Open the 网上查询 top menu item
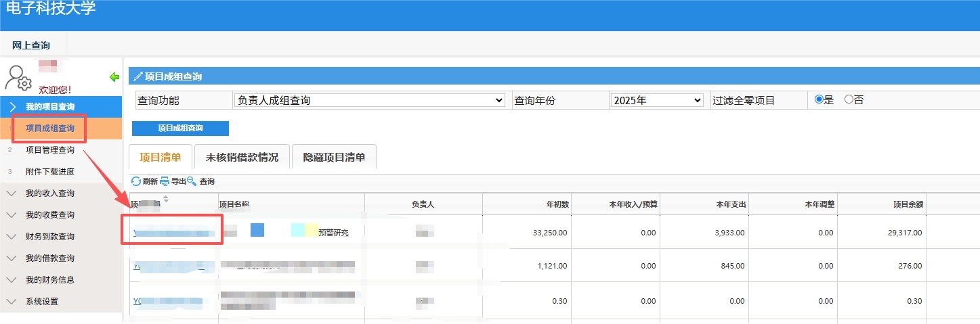The height and width of the screenshot is (324, 980). (31, 45)
